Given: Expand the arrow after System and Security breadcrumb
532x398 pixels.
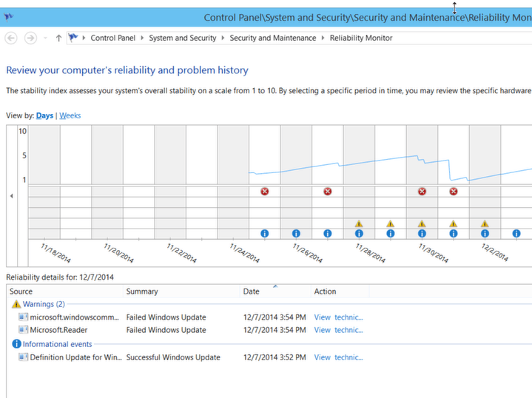Looking at the screenshot, I should tap(223, 38).
